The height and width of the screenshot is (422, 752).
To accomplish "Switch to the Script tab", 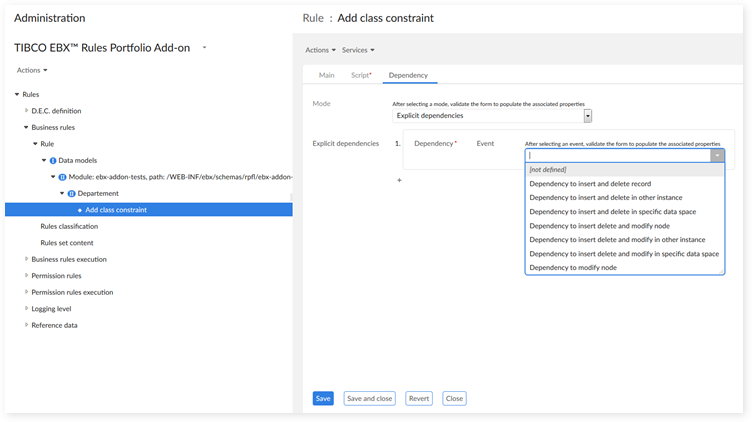I will pyautogui.click(x=360, y=75).
